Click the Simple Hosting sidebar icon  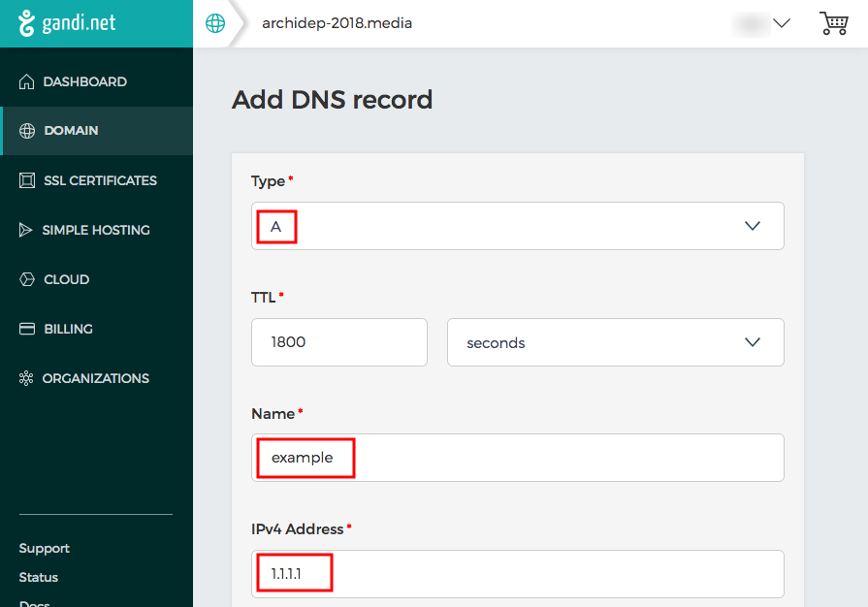(26, 230)
